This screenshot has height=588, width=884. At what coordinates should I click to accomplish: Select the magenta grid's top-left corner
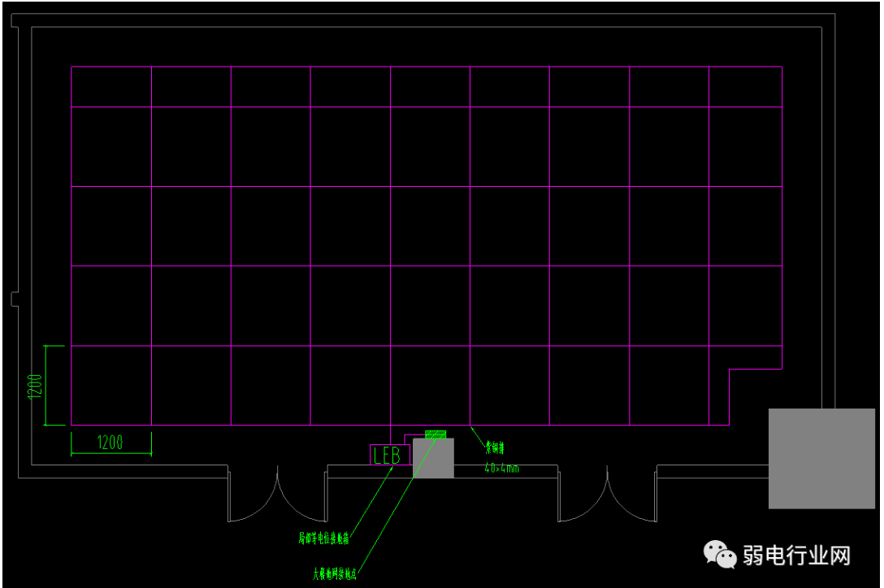[x=71, y=67]
